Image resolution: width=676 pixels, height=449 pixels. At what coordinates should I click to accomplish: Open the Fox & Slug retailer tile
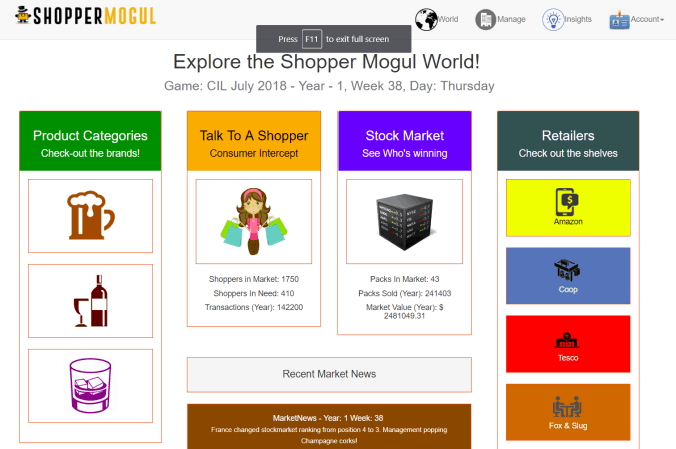(568, 412)
